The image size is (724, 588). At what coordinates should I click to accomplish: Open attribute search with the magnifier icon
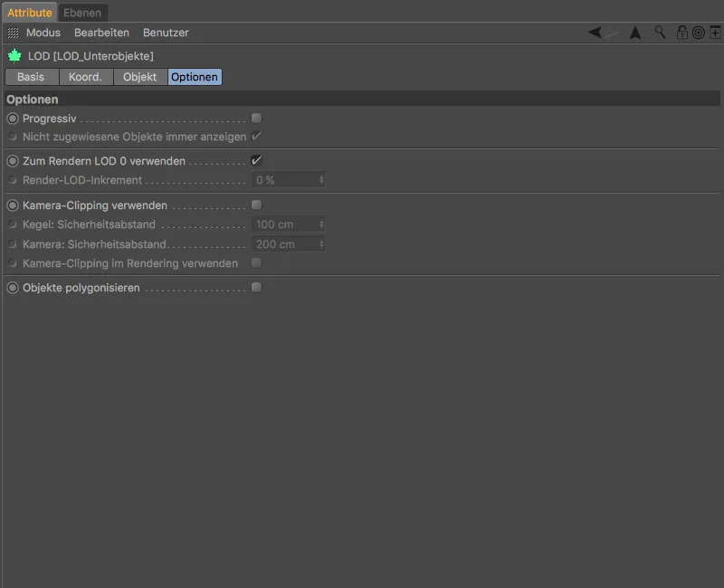pos(661,33)
